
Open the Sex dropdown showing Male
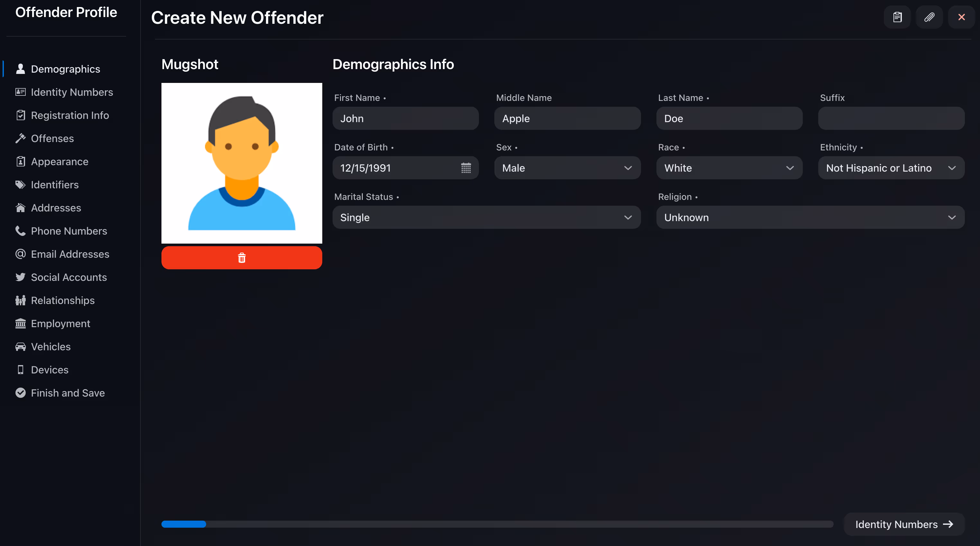pos(567,168)
